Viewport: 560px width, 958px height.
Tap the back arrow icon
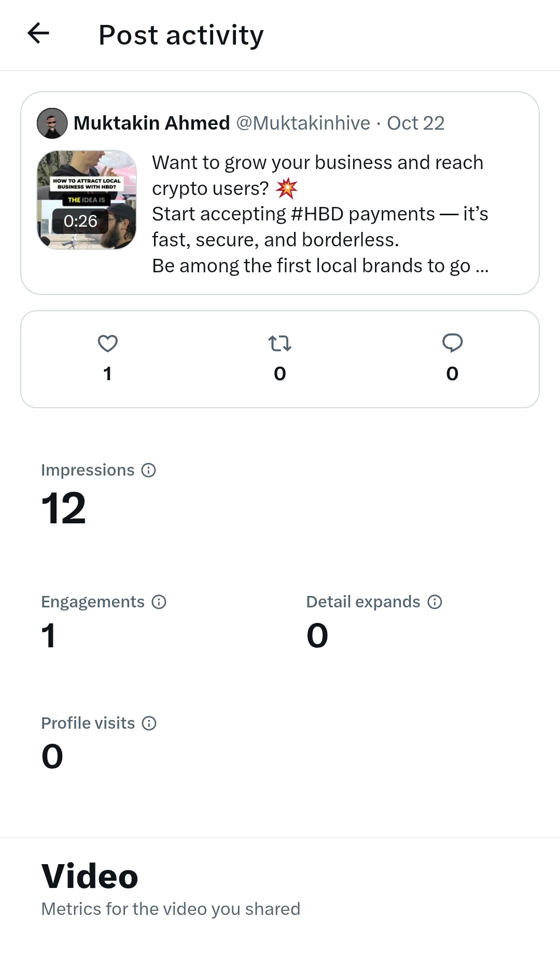tap(38, 34)
